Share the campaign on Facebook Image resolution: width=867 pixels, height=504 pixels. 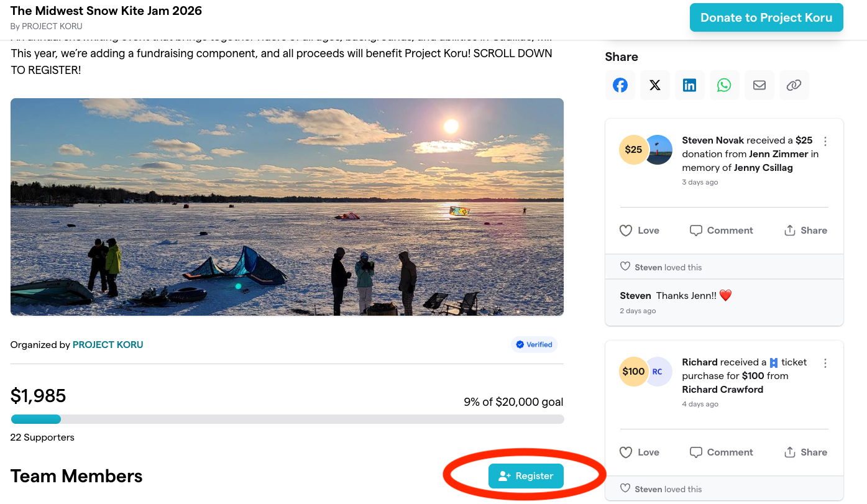coord(620,85)
